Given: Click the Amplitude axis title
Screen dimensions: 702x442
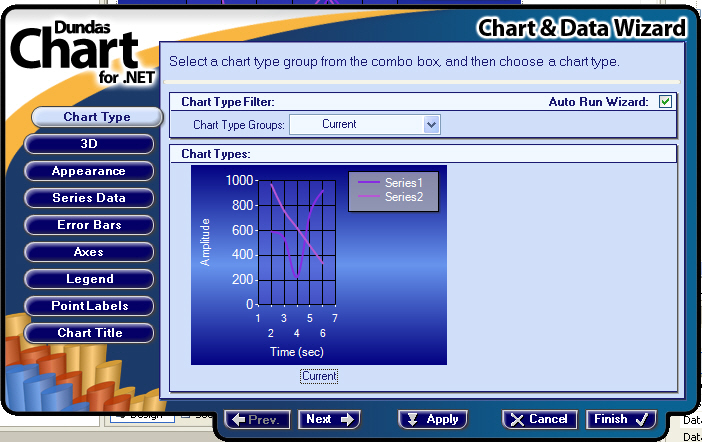Looking at the screenshot, I should [x=205, y=242].
